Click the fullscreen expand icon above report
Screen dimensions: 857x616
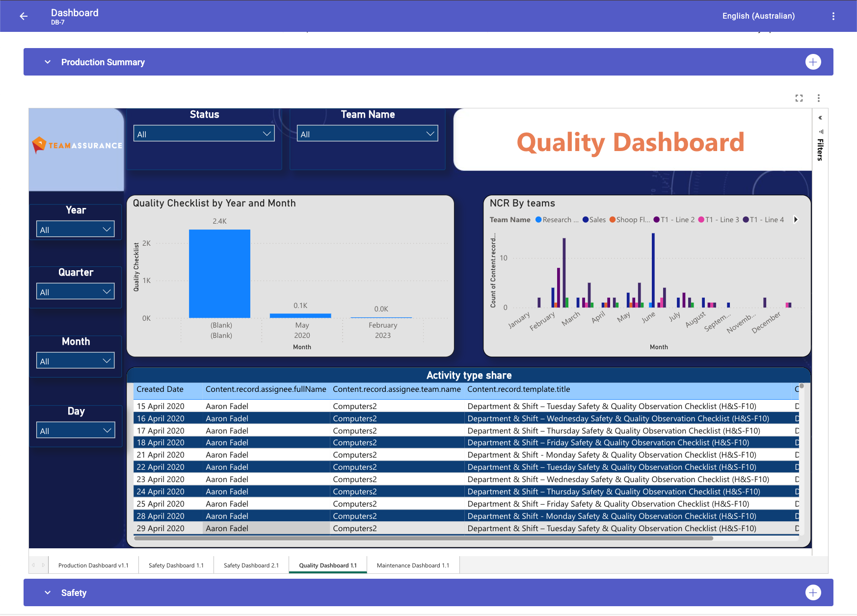click(799, 98)
